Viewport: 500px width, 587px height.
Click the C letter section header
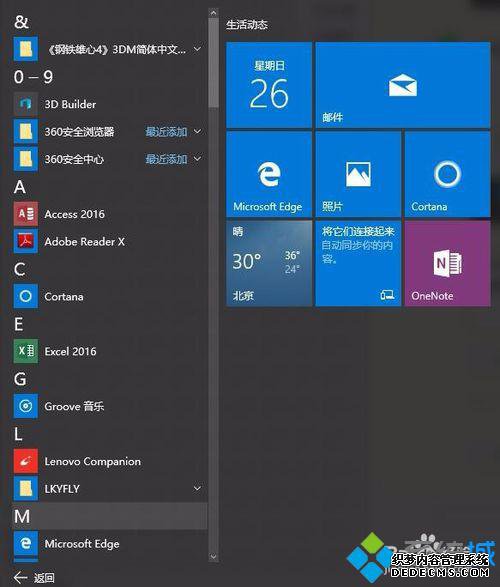point(20,269)
